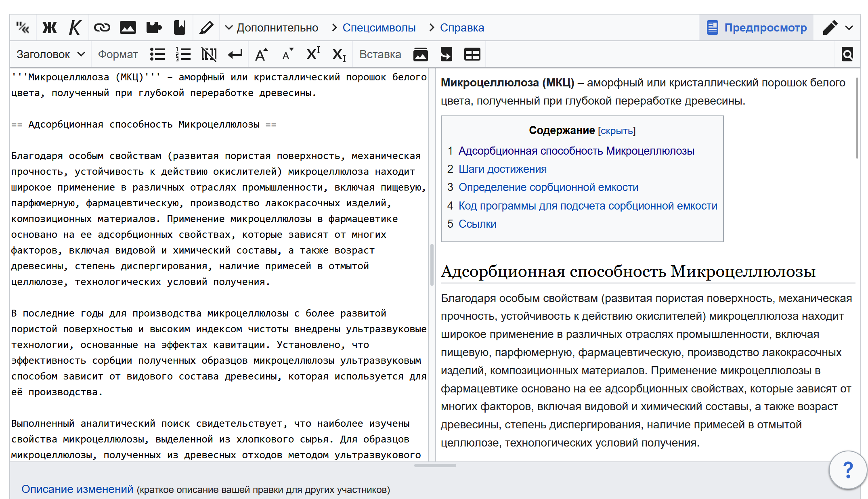
Task: Insert numbered list
Action: (183, 54)
